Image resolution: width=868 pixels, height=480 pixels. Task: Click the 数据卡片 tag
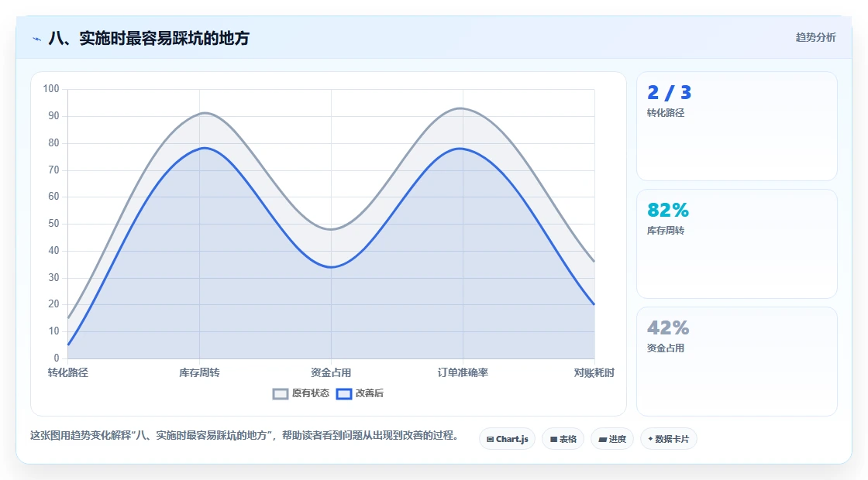[x=669, y=439]
